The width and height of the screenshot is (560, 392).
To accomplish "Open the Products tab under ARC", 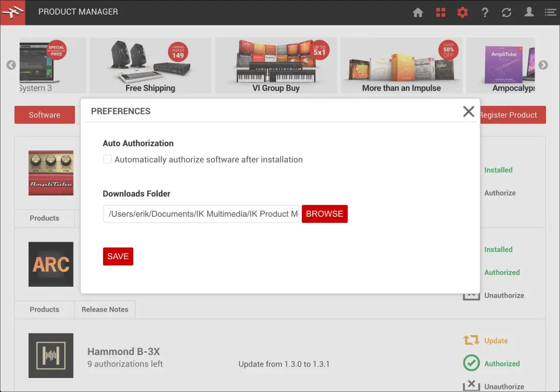I will (x=45, y=310).
